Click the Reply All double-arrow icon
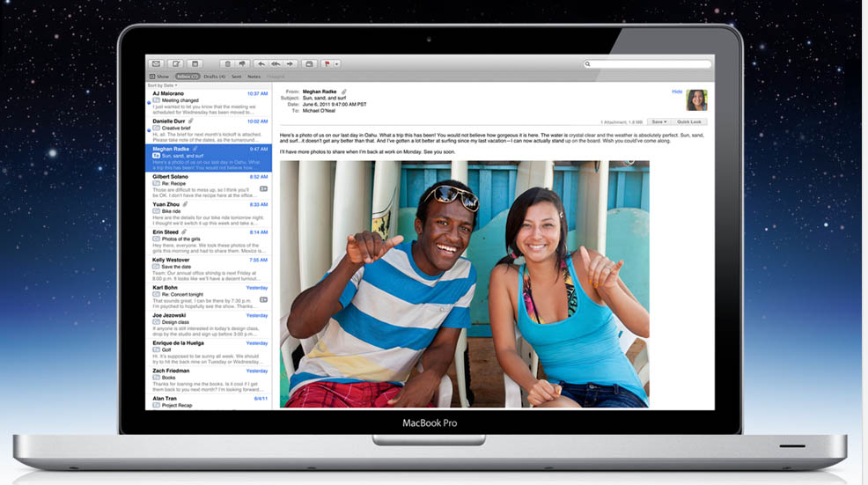Image resolution: width=868 pixels, height=485 pixels. [x=276, y=64]
